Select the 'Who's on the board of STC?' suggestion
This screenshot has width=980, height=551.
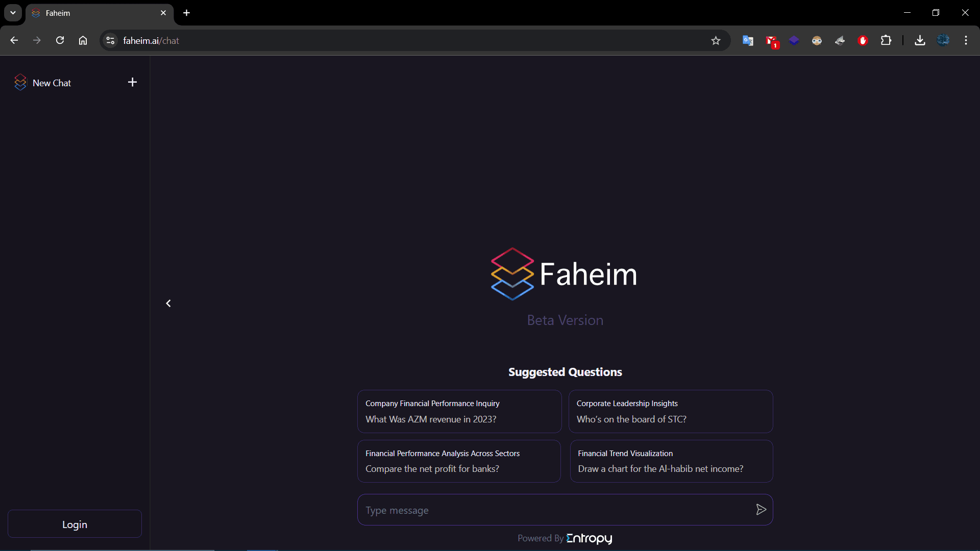click(671, 412)
